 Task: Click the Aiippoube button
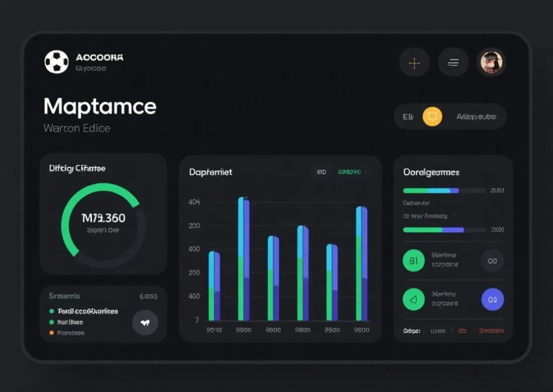476,117
